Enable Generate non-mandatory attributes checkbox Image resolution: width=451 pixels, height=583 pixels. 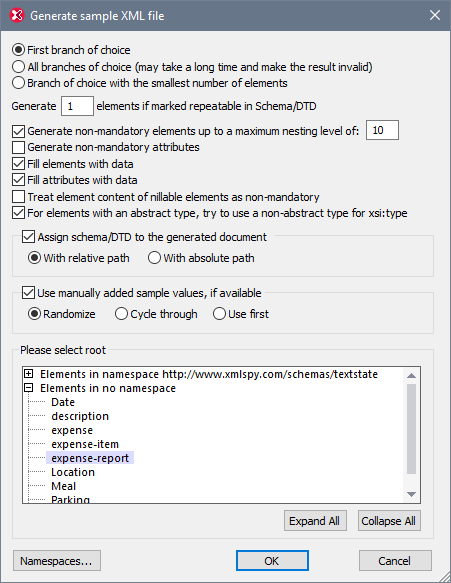(19, 147)
